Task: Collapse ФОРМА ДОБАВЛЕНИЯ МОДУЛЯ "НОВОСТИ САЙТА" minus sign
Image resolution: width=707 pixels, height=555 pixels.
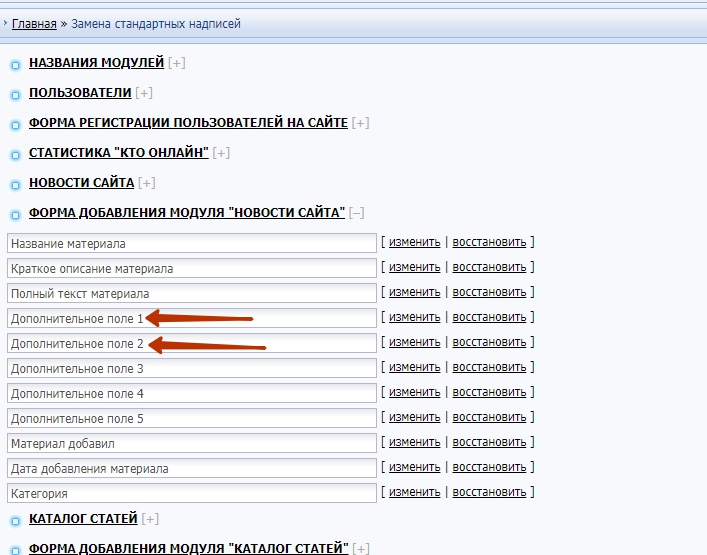Action: pyautogui.click(x=357, y=213)
